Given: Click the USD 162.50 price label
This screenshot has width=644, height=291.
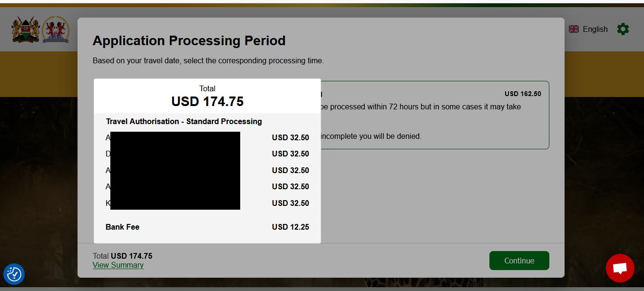Looking at the screenshot, I should click(523, 94).
